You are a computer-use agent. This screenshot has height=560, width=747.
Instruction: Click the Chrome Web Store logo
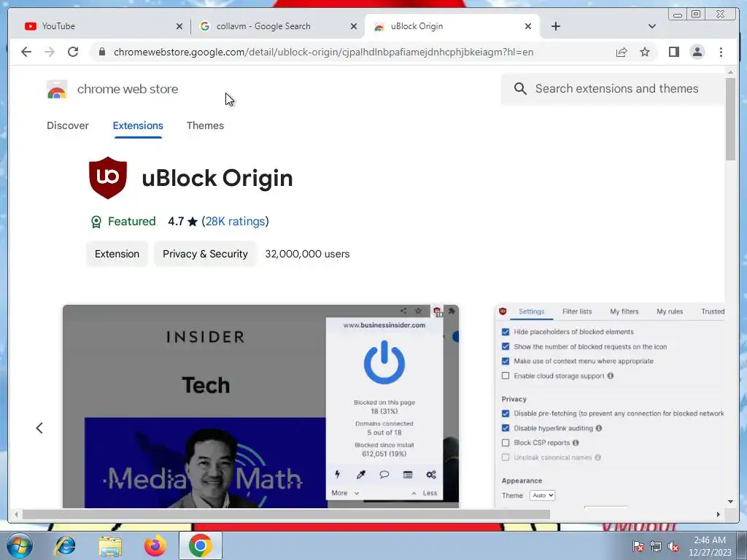pyautogui.click(x=57, y=89)
